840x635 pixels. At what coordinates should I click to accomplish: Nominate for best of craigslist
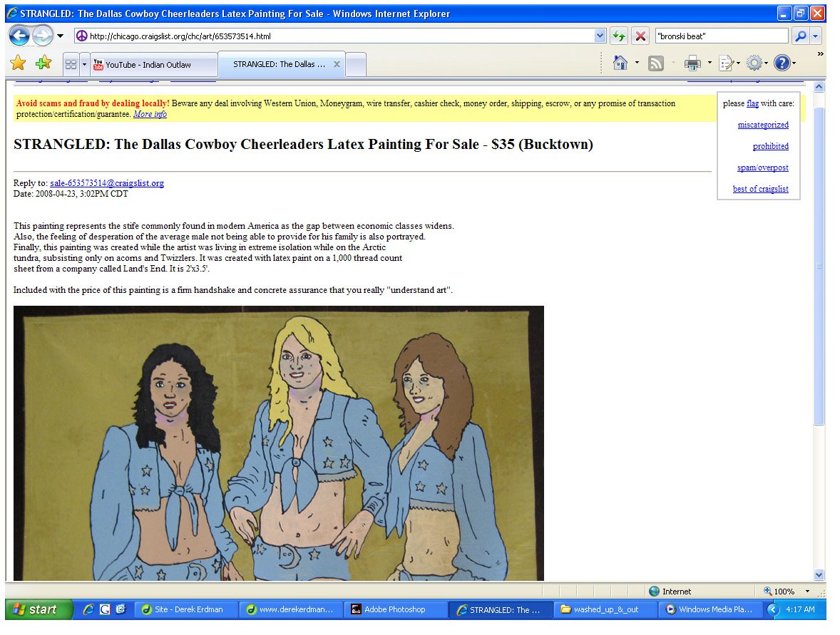[x=761, y=189]
